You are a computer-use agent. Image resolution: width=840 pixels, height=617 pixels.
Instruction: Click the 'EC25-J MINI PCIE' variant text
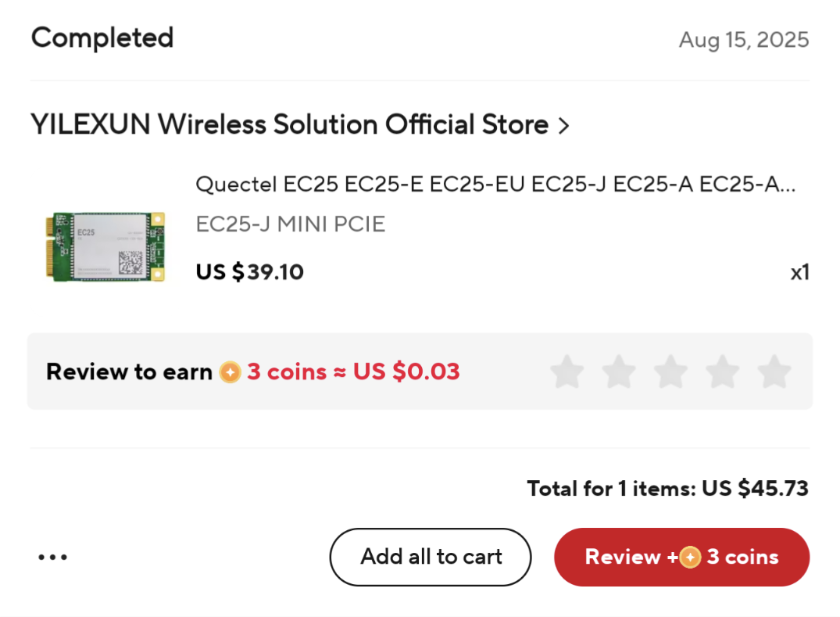290,224
